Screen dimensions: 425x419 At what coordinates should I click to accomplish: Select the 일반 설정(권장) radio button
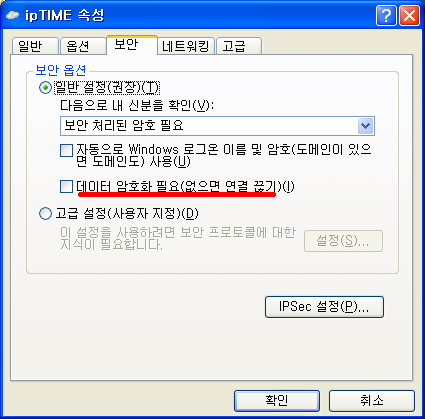(45, 88)
